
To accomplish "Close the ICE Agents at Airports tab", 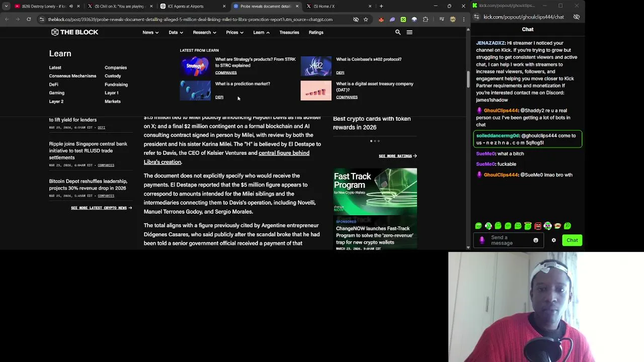I will point(224,6).
